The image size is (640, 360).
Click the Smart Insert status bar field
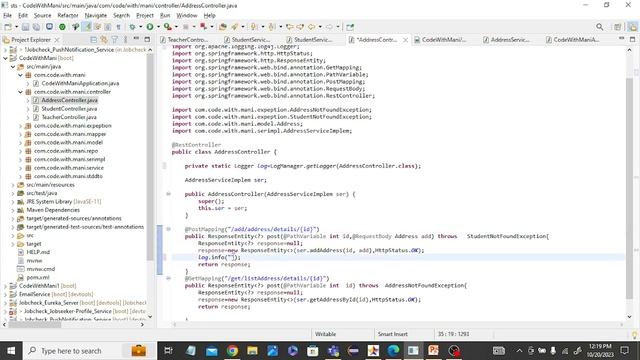393,334
